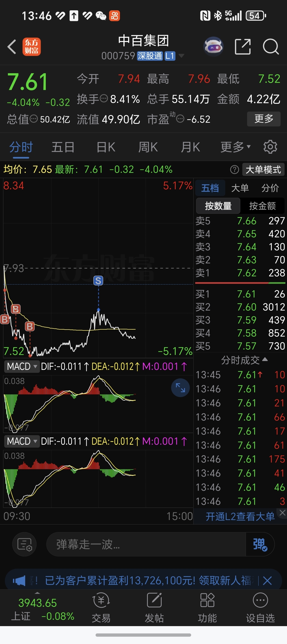Tap the Bluetooth status icon
The image size is (287, 644).
tap(218, 16)
